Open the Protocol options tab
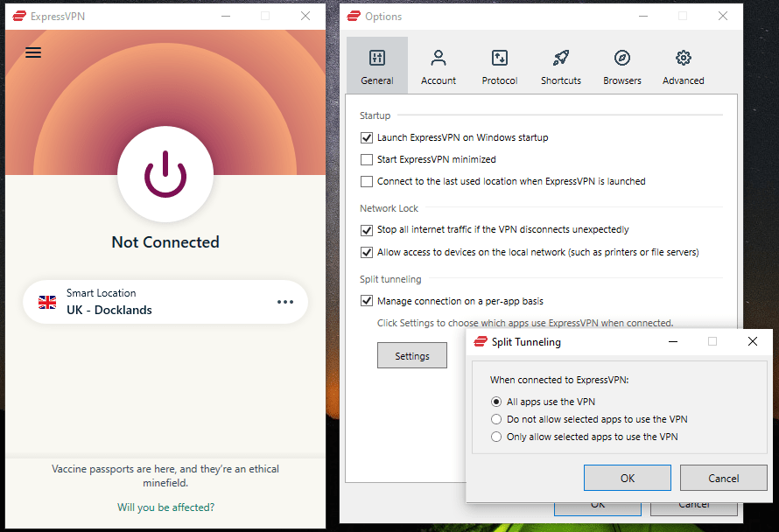779x532 pixels. point(499,66)
